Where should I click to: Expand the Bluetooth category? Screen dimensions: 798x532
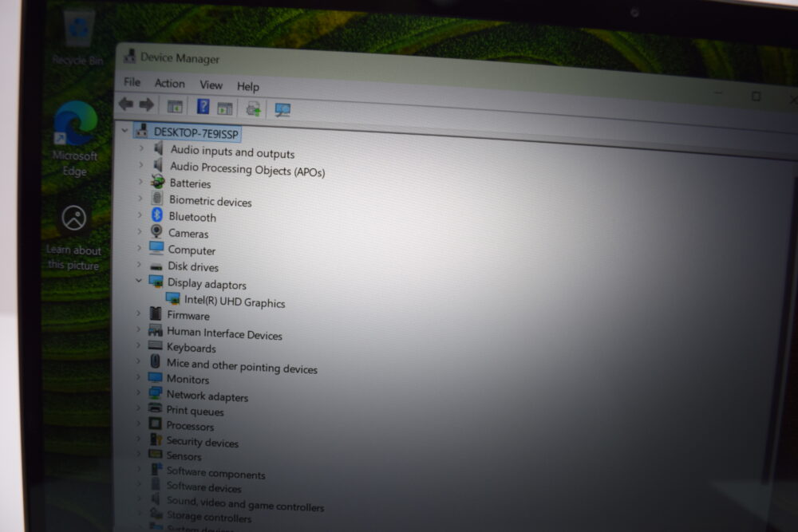point(140,215)
